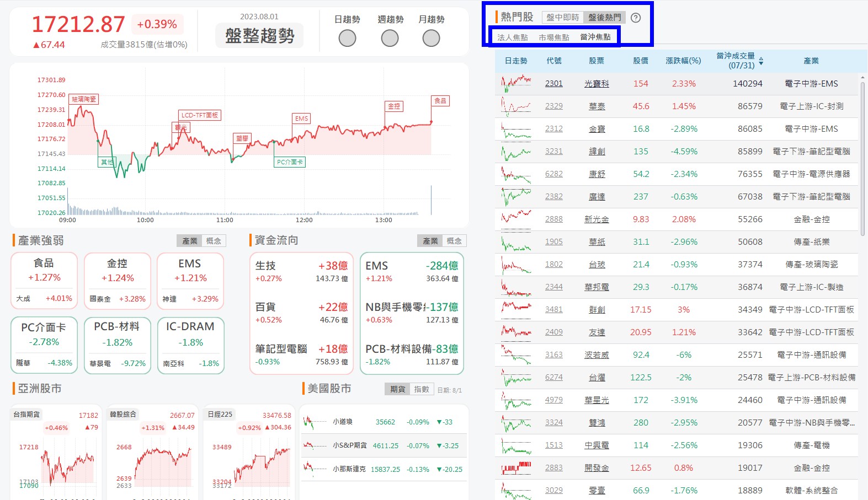Select 產業 in the 產業強弱 section

189,241
